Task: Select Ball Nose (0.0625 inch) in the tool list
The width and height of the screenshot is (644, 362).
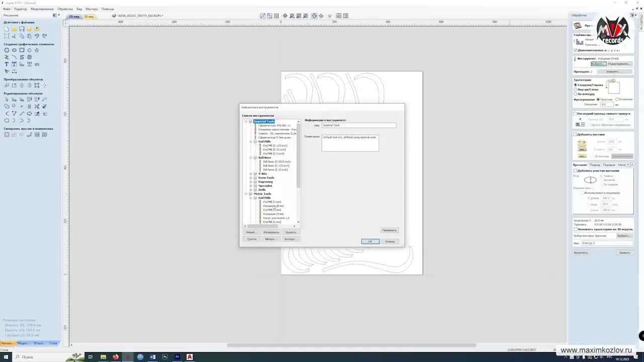Action: click(277, 162)
